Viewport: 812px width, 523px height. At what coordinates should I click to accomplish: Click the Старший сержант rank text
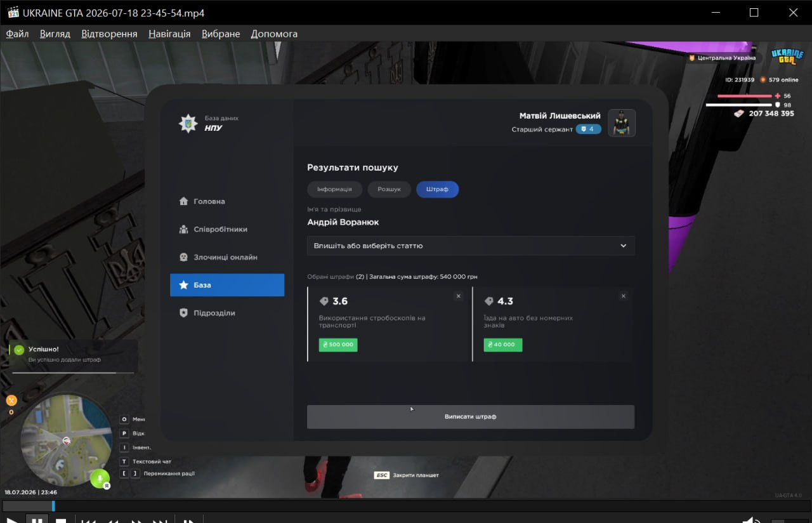pyautogui.click(x=542, y=129)
